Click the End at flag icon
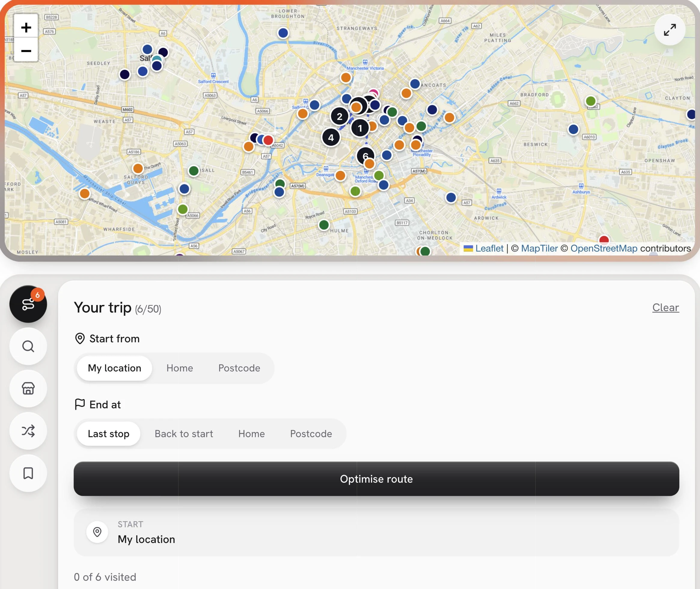 click(x=80, y=404)
